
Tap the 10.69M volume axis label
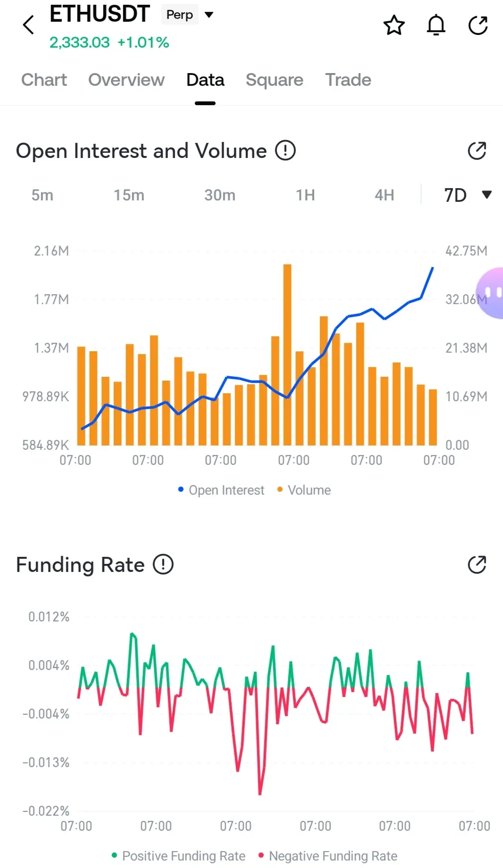[466, 397]
